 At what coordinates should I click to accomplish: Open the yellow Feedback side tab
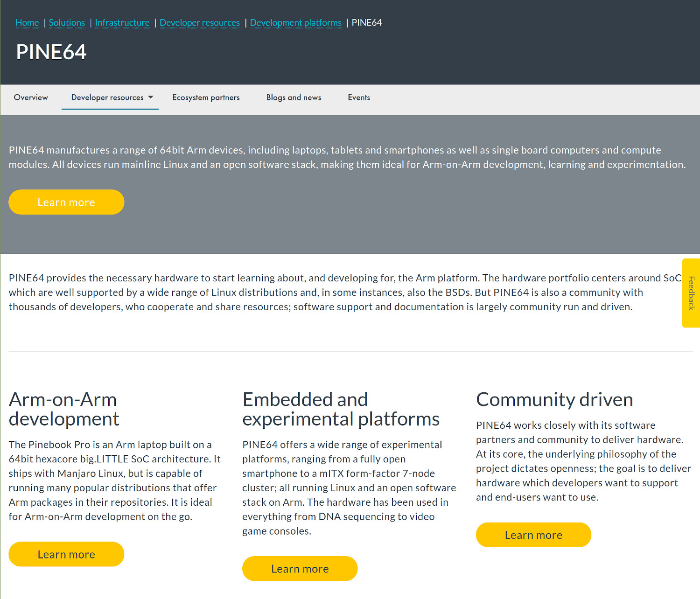coord(691,293)
